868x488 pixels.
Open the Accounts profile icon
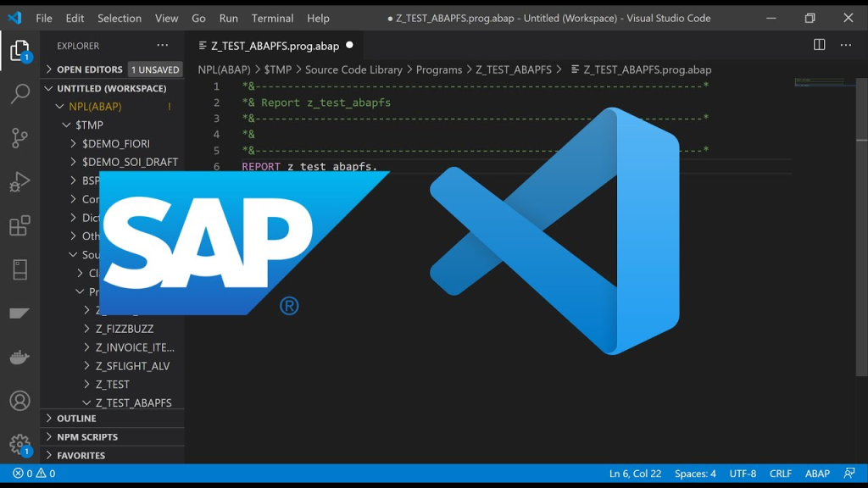pyautogui.click(x=20, y=401)
